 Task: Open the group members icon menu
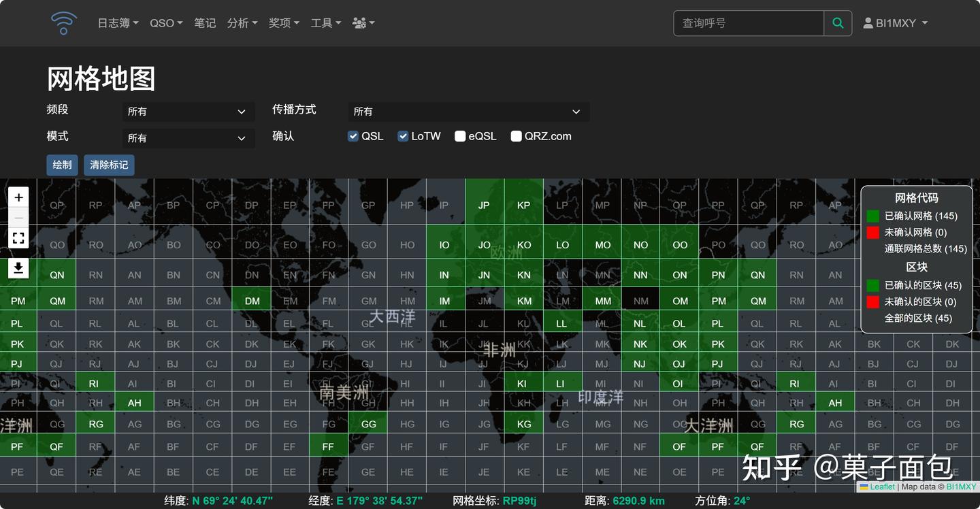click(359, 22)
